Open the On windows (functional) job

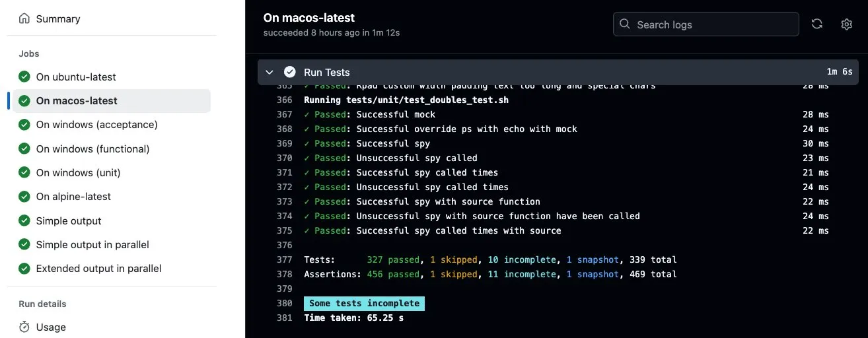[112, 149]
